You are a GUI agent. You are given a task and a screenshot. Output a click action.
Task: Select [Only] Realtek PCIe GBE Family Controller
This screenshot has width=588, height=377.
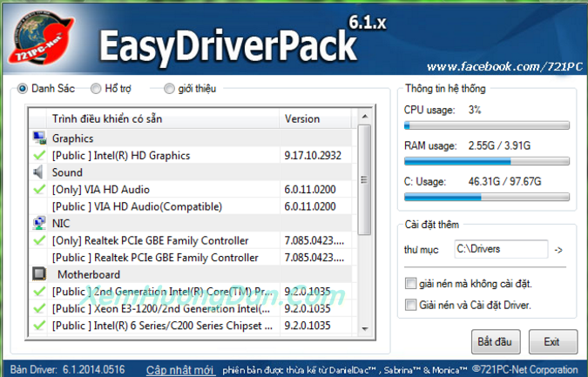(x=191, y=240)
